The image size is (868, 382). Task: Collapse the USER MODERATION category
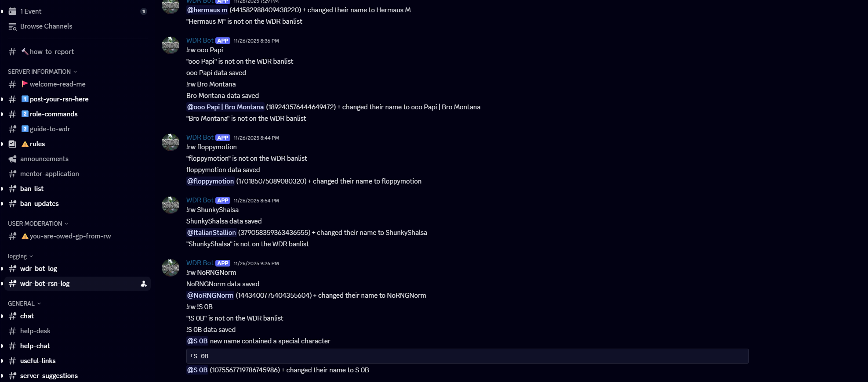pos(38,223)
